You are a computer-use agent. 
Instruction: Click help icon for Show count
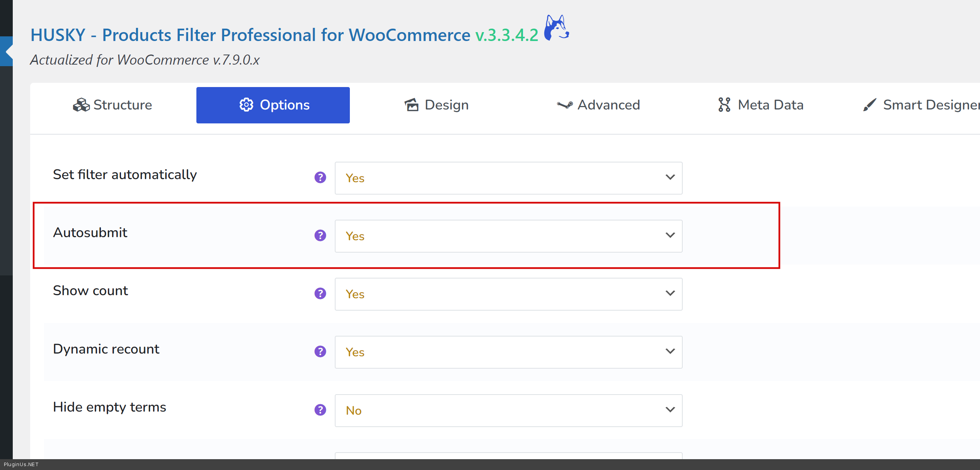click(320, 294)
